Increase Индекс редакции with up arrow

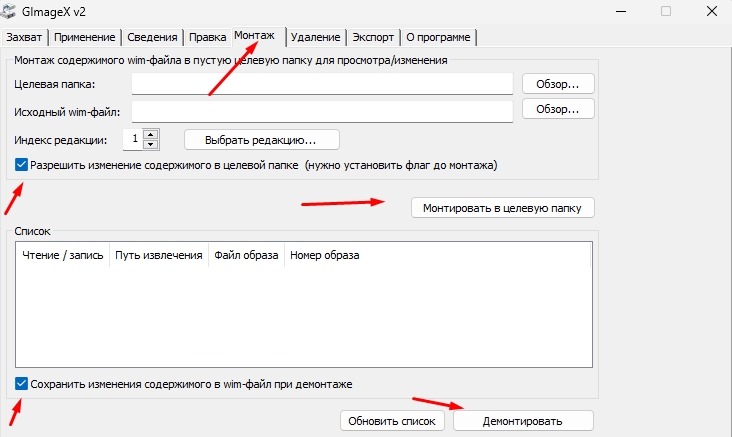point(150,134)
